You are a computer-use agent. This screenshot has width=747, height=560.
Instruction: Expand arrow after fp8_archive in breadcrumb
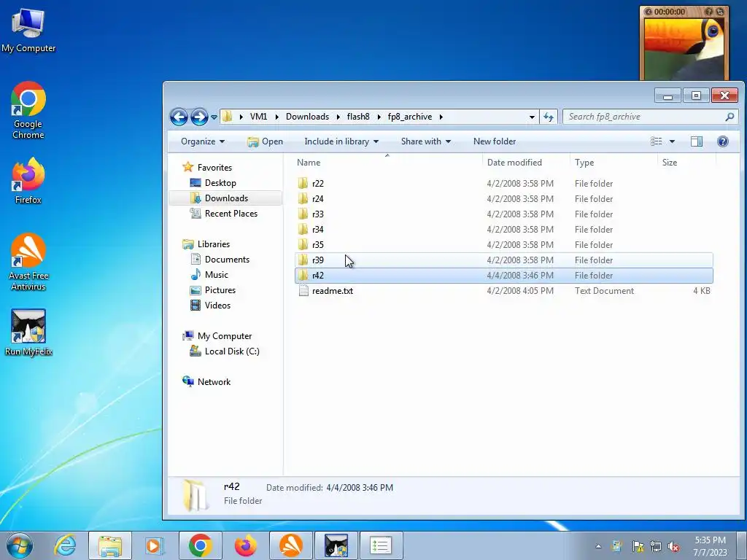pos(441,117)
